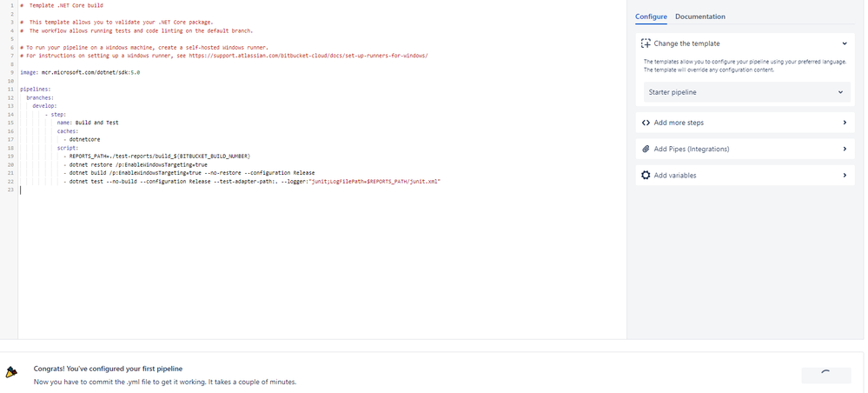Click the 'caches:' line in editor
Screen dimensions: 868x393
(68, 130)
